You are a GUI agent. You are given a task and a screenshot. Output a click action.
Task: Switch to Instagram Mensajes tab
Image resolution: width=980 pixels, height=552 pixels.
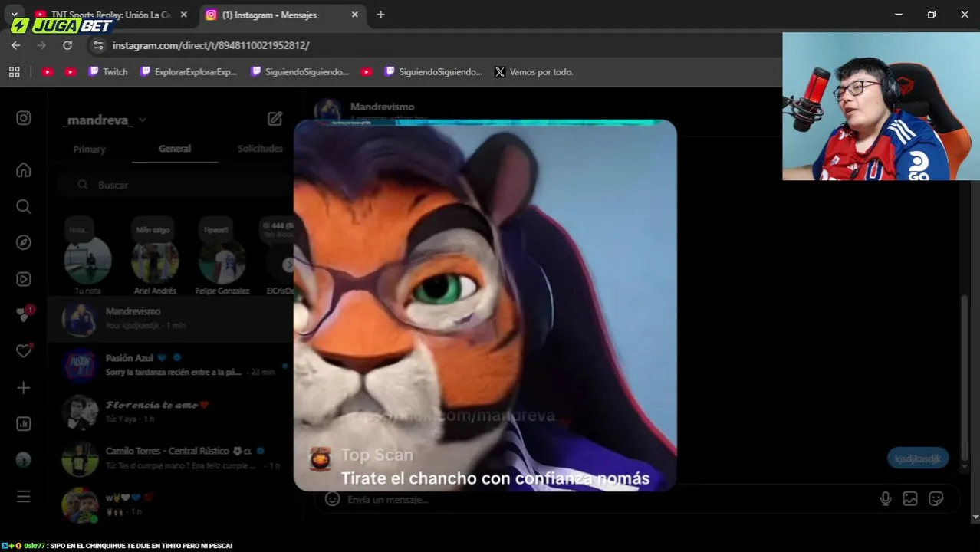283,15
